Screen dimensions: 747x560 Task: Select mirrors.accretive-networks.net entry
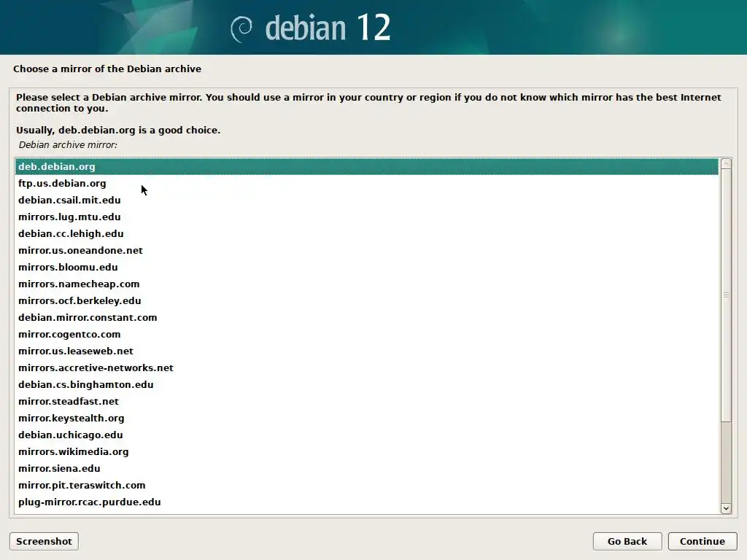[366, 367]
